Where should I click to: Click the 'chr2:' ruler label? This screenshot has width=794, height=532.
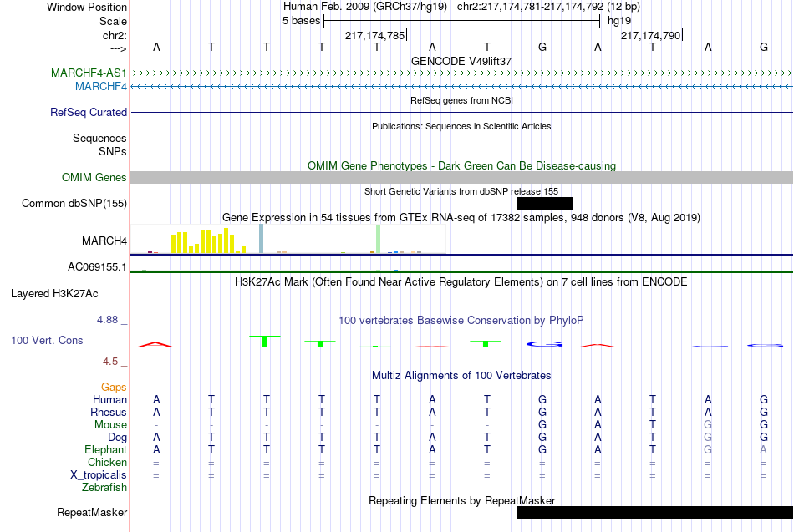coord(115,35)
